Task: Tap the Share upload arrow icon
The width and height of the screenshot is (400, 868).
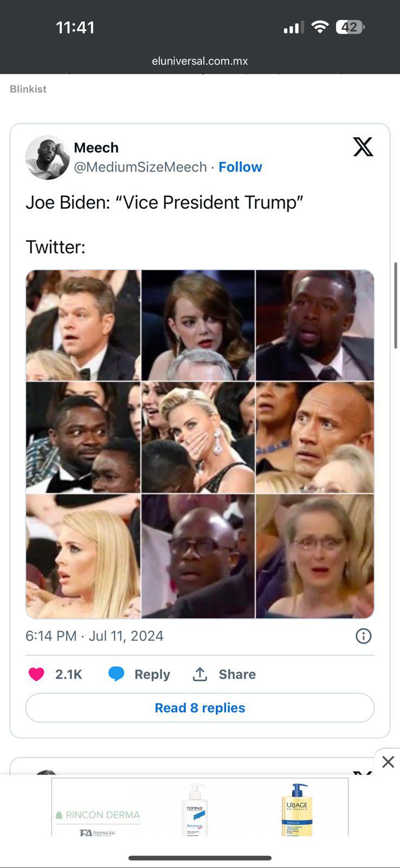Action: 199,674
